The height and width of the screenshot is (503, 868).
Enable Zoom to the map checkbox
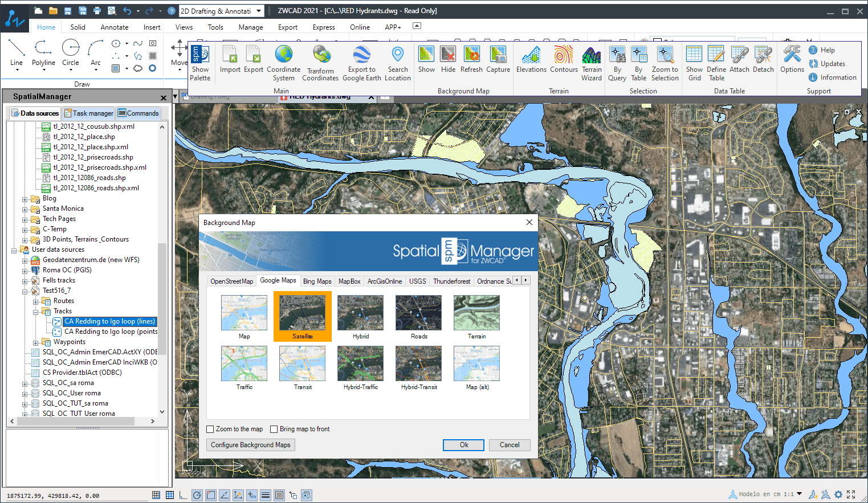tap(210, 429)
